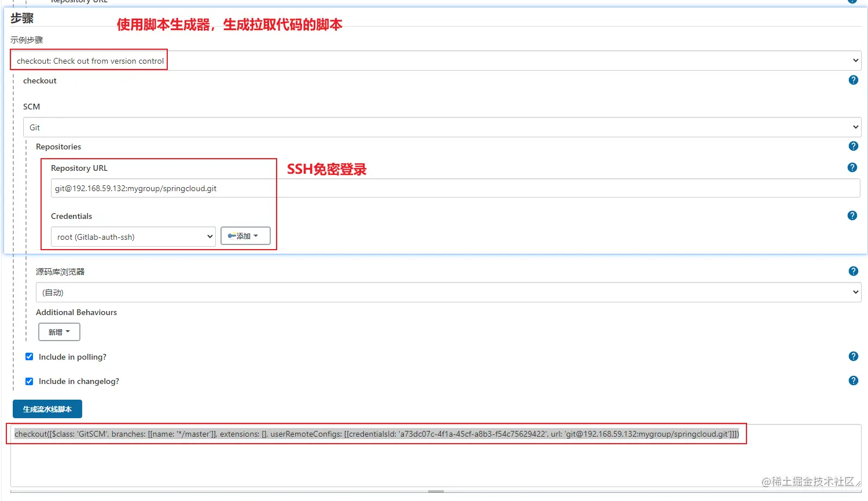Click the 示例步骤 label
The image size is (868, 501).
point(27,40)
